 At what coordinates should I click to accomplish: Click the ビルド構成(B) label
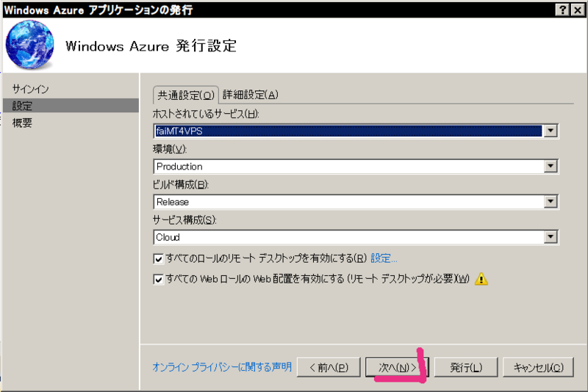click(x=180, y=184)
